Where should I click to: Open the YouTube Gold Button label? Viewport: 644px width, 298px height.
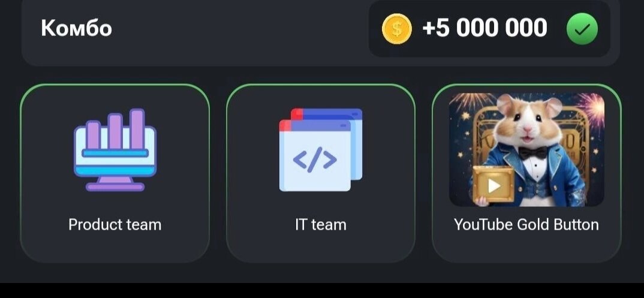click(x=526, y=224)
